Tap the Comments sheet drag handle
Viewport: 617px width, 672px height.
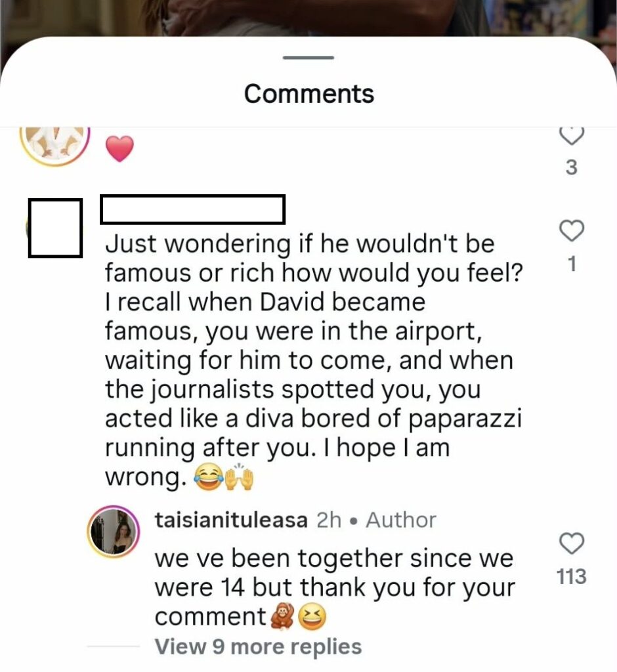[308, 58]
